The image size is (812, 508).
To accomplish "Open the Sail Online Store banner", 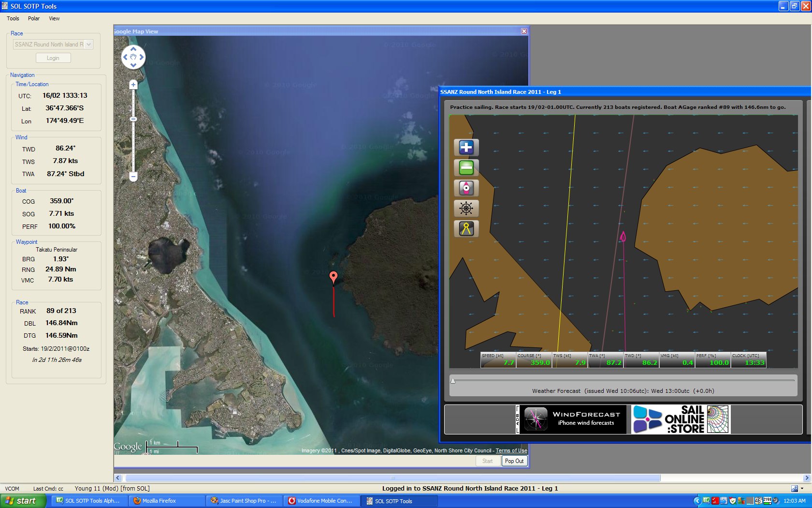I will [681, 419].
